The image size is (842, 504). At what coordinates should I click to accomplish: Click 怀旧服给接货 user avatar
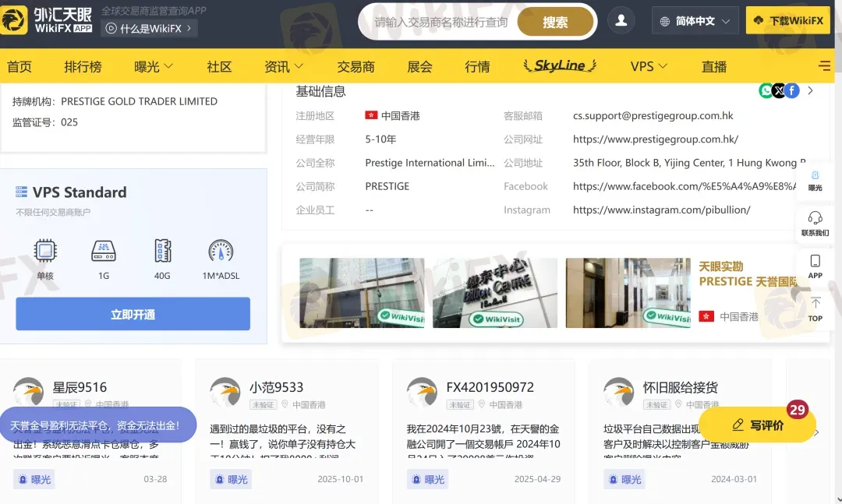[618, 393]
